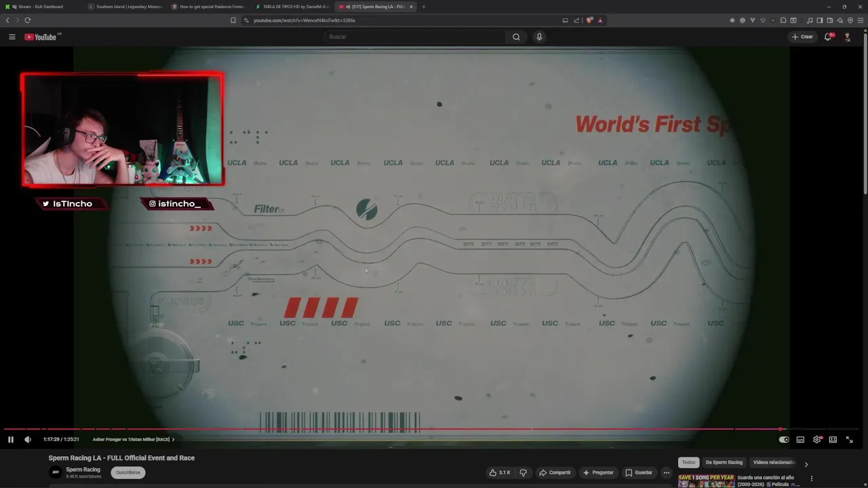868x488 pixels.
Task: Focus the Buscar search field
Action: (x=415, y=37)
